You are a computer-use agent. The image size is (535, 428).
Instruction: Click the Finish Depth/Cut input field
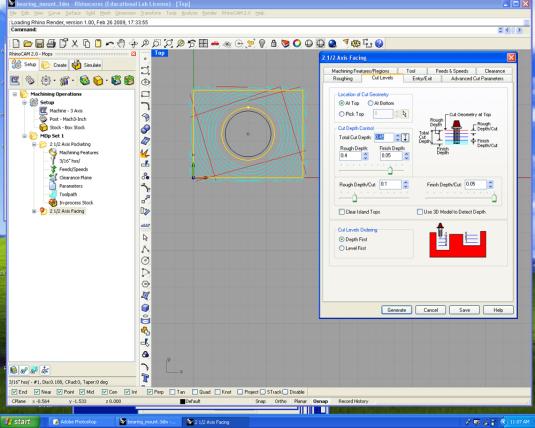[x=476, y=185]
